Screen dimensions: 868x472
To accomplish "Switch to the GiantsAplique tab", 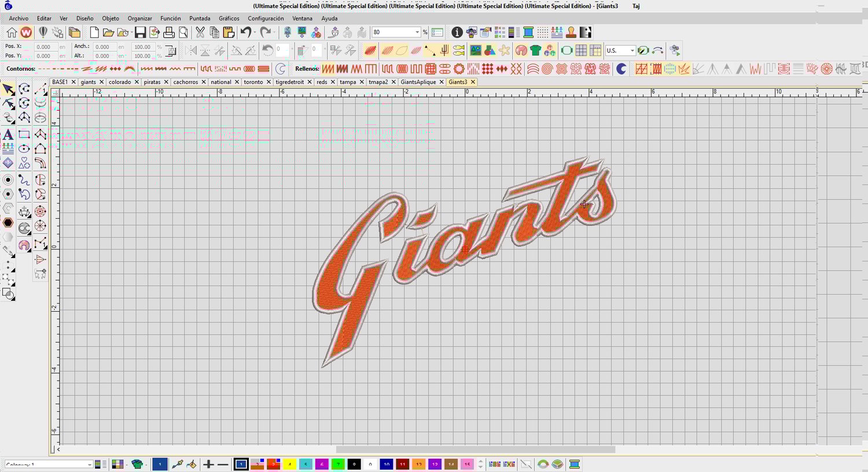I will tap(418, 82).
